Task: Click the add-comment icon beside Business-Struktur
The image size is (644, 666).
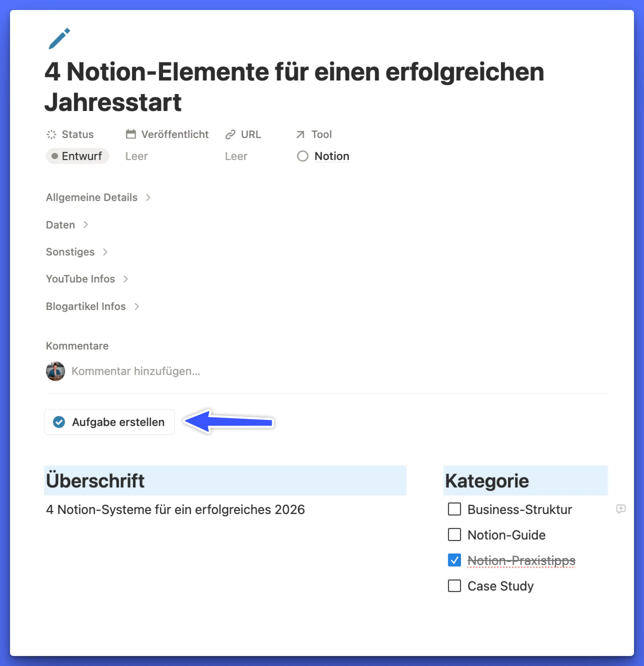Action: point(620,509)
